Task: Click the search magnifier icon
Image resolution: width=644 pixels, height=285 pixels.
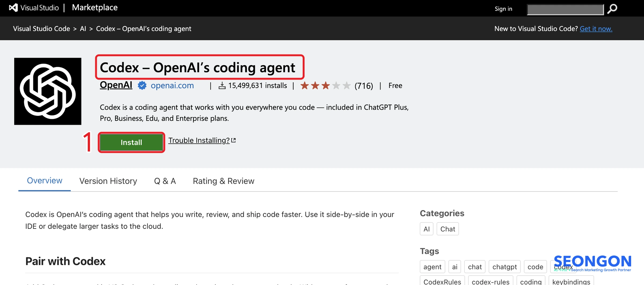Action: [x=612, y=9]
